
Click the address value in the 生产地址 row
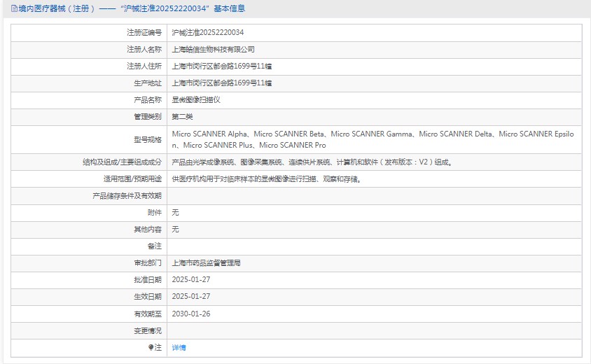point(222,83)
